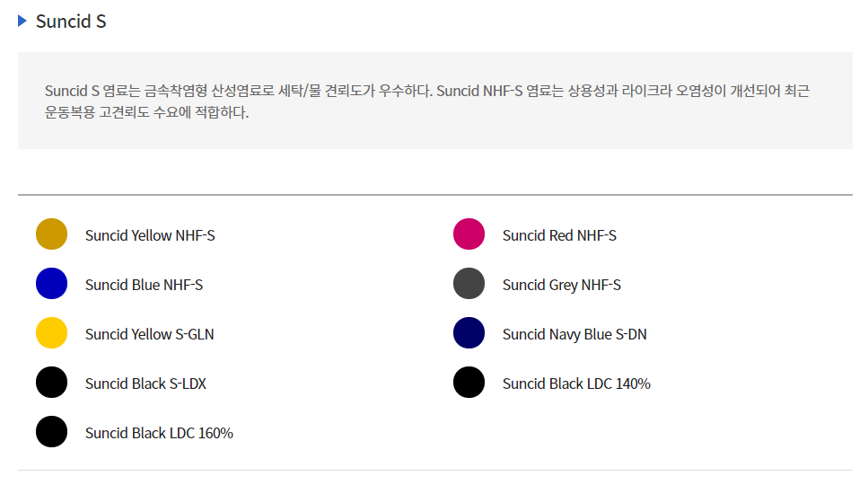Select the Suncid Yellow NHF-S color dot
Screen dimensions: 868x485
coord(51,234)
